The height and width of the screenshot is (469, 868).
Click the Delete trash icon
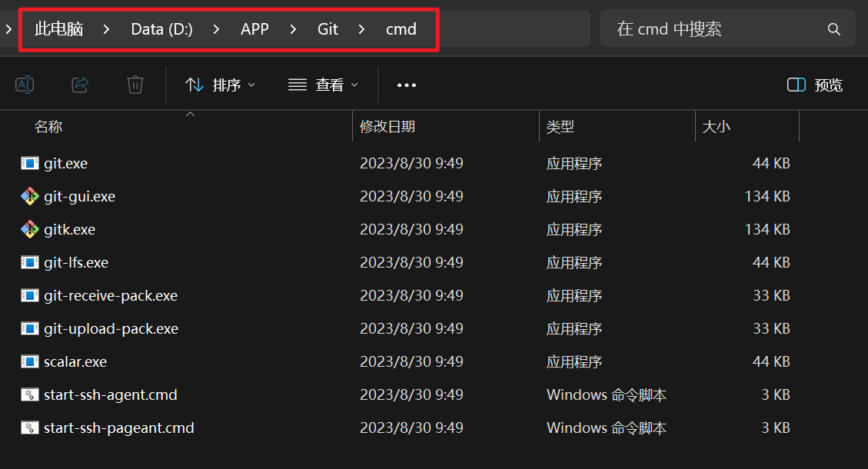[135, 85]
